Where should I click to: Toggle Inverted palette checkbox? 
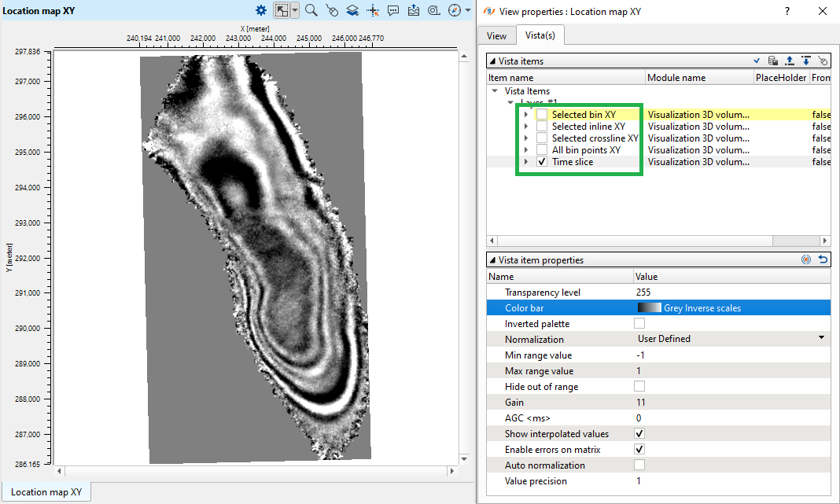(x=639, y=324)
